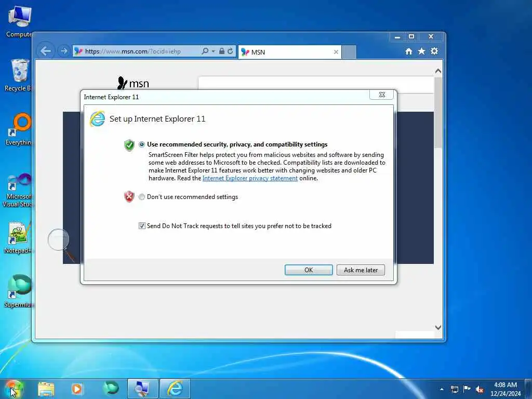Refresh the page with the reload icon

pyautogui.click(x=230, y=51)
